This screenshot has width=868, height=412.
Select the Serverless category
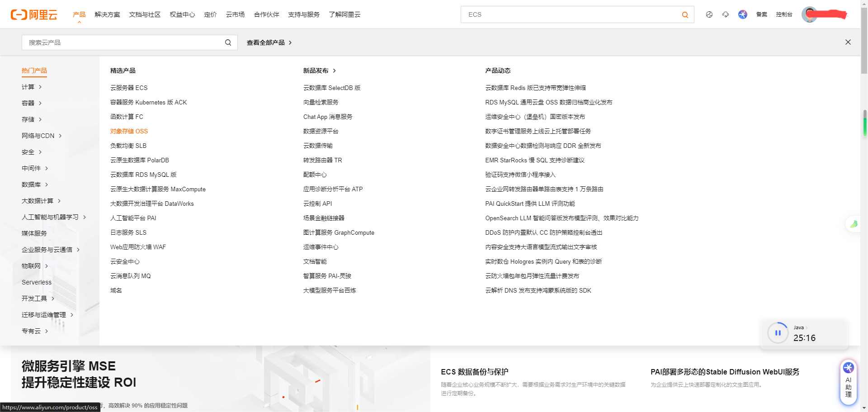pos(37,282)
